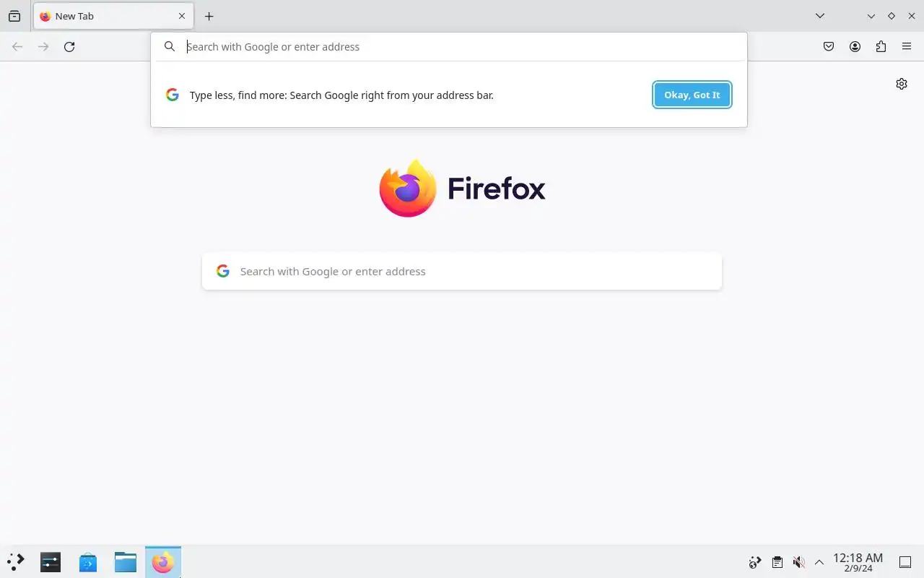924x578 pixels.
Task: Click the page search box
Action: (462, 272)
